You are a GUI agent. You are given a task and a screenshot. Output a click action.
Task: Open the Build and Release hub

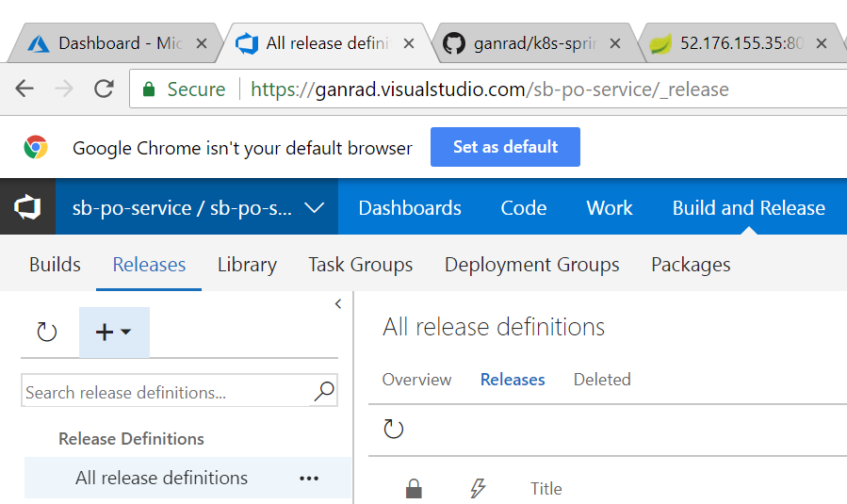[749, 208]
